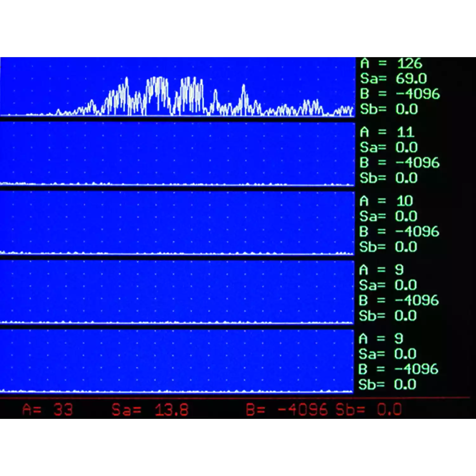Click the 'A = 10' readout
Image resolution: width=476 pixels, height=476 pixels.
[386, 201]
